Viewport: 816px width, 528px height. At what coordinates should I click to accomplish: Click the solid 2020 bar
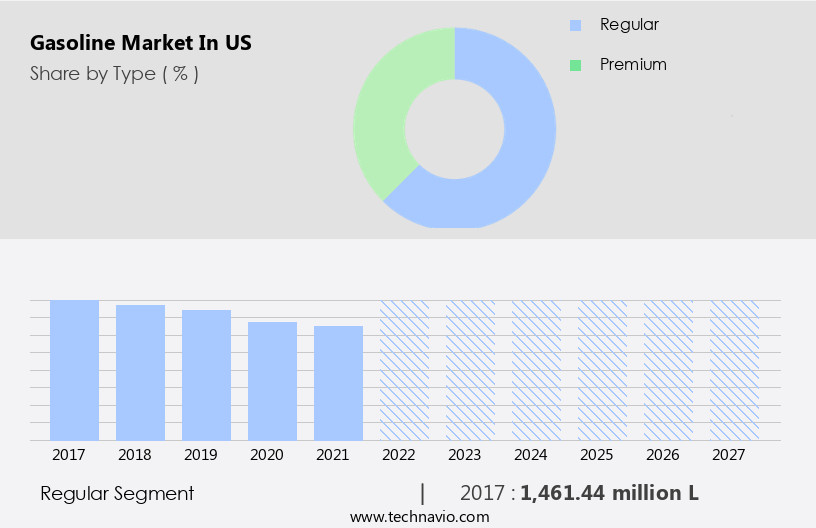[x=272, y=381]
